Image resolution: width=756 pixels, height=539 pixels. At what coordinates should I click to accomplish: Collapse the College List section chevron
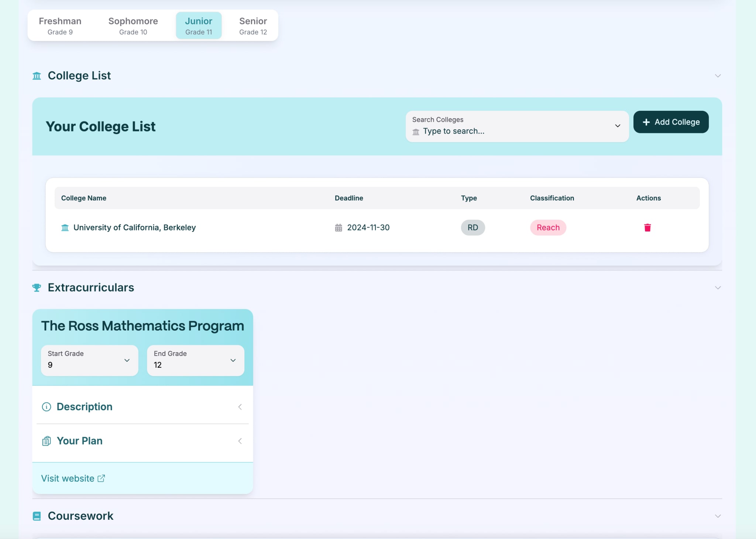click(718, 76)
